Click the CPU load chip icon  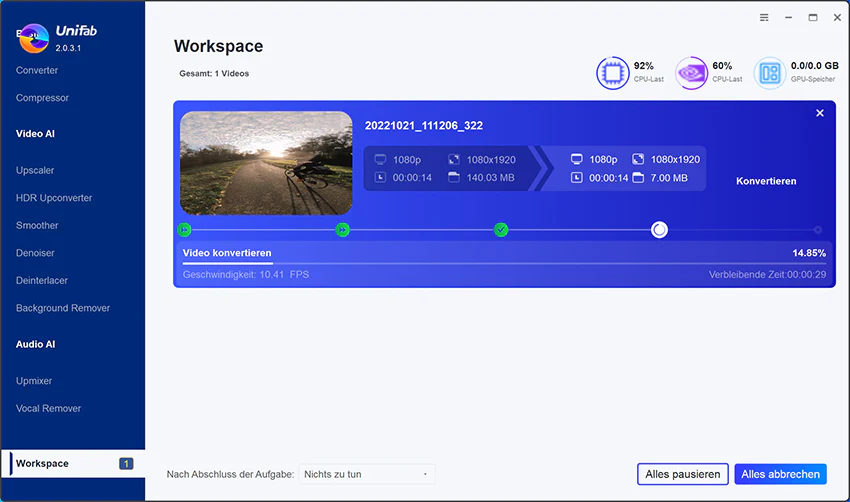coord(613,73)
